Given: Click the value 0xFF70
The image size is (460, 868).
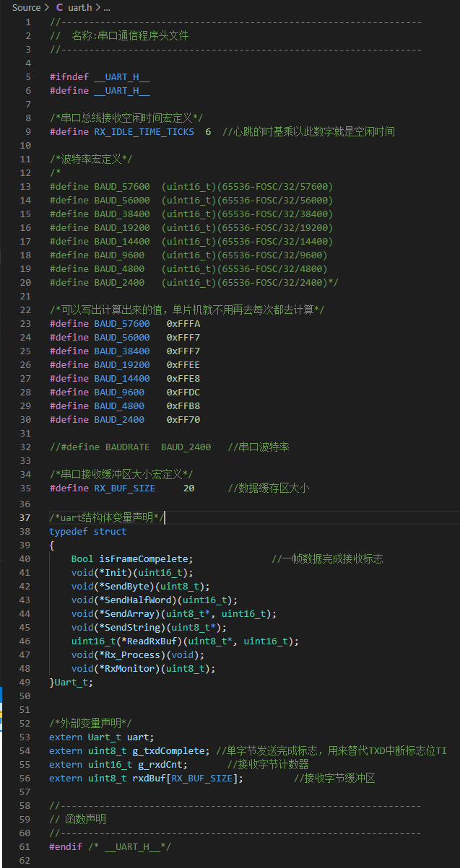Looking at the screenshot, I should pyautogui.click(x=183, y=419).
